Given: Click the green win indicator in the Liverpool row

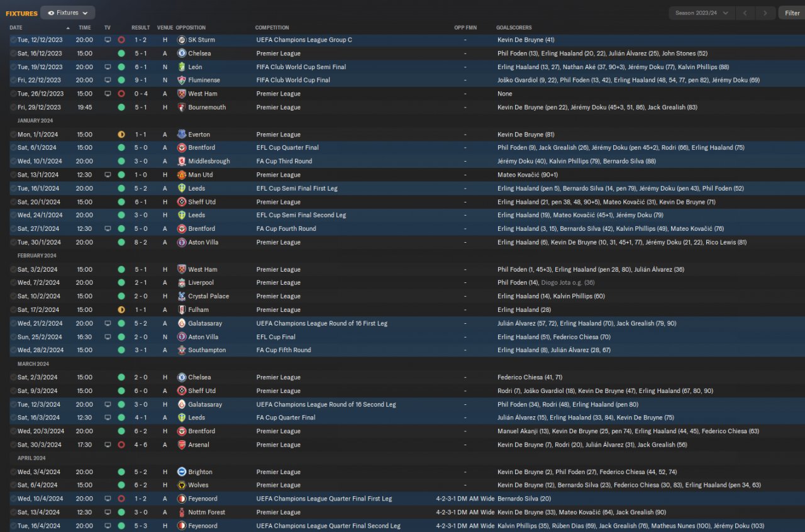Looking at the screenshot, I should tap(121, 283).
